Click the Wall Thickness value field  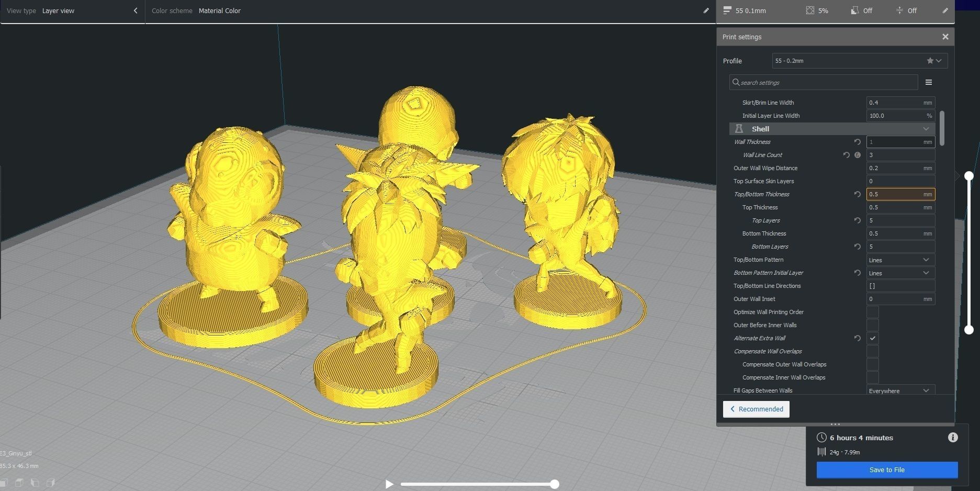point(900,142)
